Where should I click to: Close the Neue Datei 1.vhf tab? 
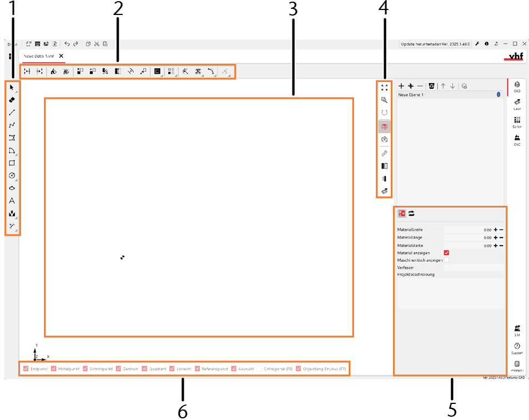point(61,56)
